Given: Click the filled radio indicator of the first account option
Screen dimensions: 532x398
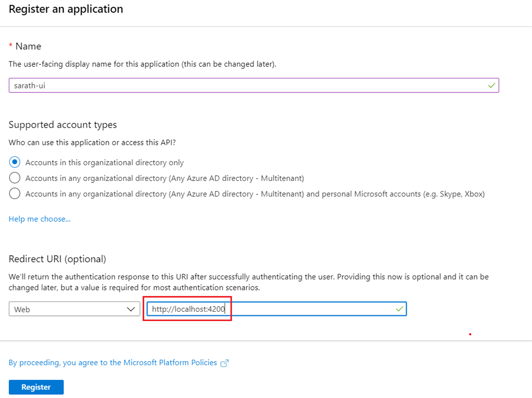Looking at the screenshot, I should [x=14, y=162].
